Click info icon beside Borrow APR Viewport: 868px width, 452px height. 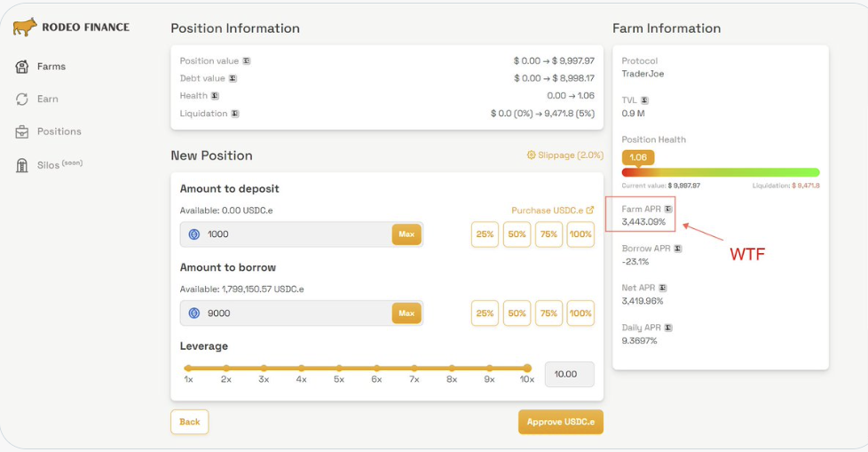[678, 249]
